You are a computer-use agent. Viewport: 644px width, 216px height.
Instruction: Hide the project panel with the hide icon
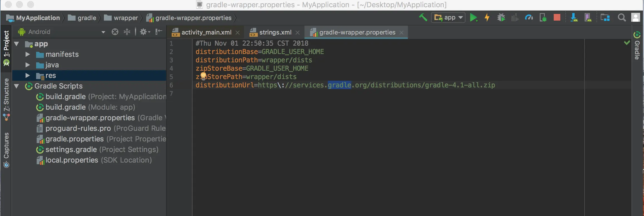pos(159,32)
